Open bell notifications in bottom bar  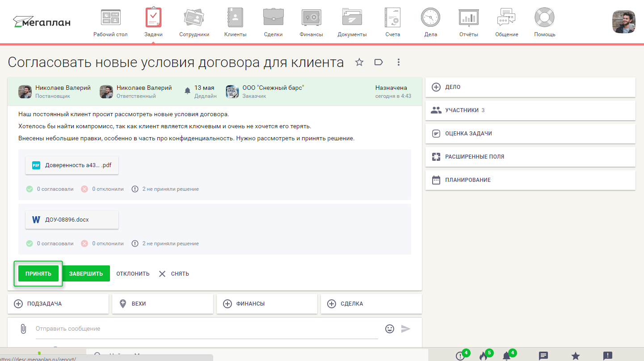click(507, 356)
